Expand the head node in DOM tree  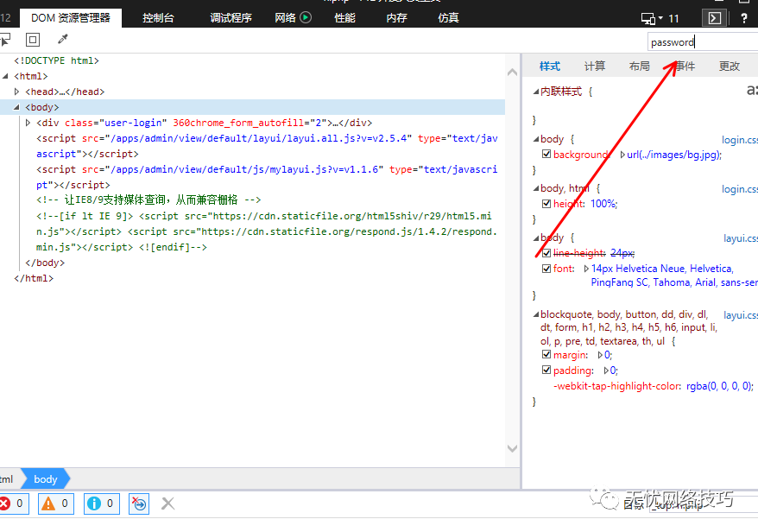(17, 92)
